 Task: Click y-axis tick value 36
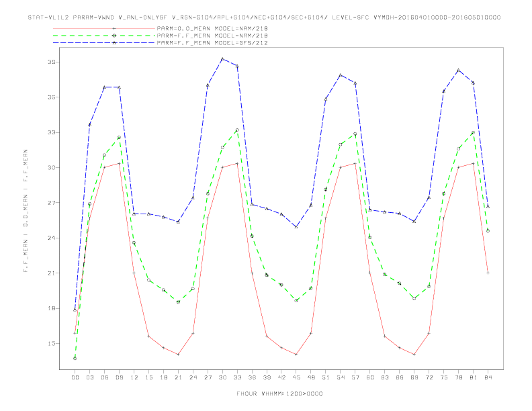point(51,97)
